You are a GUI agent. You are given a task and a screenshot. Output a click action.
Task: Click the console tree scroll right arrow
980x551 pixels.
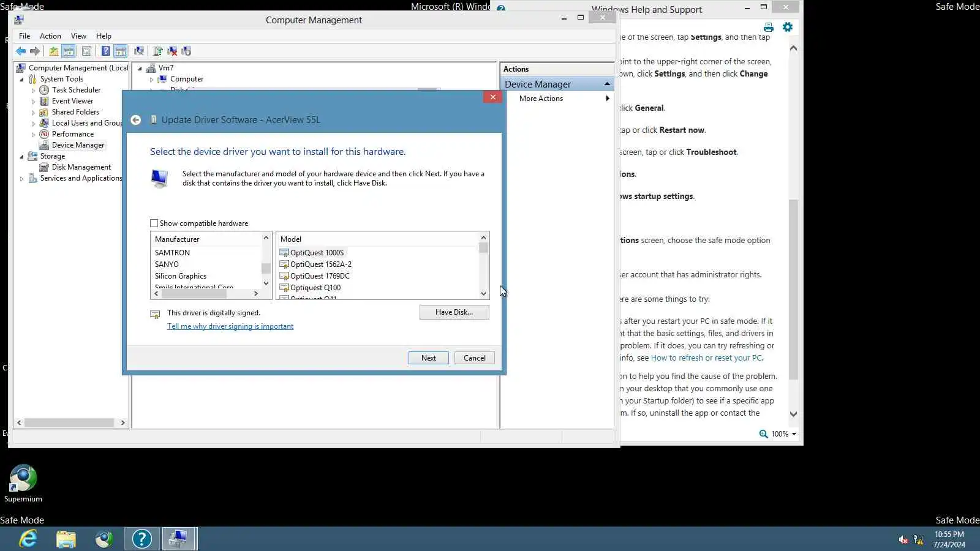pos(123,423)
